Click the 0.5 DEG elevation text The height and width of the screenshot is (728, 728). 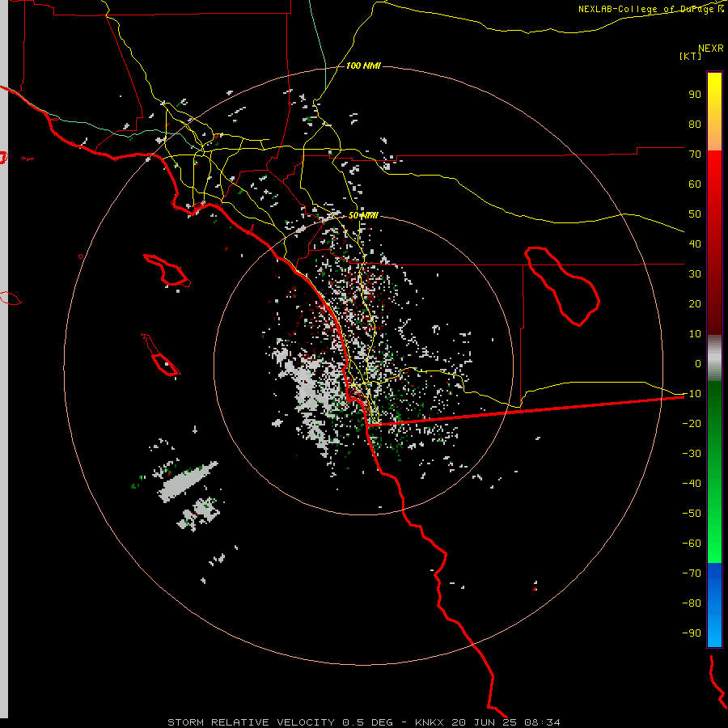(x=367, y=722)
